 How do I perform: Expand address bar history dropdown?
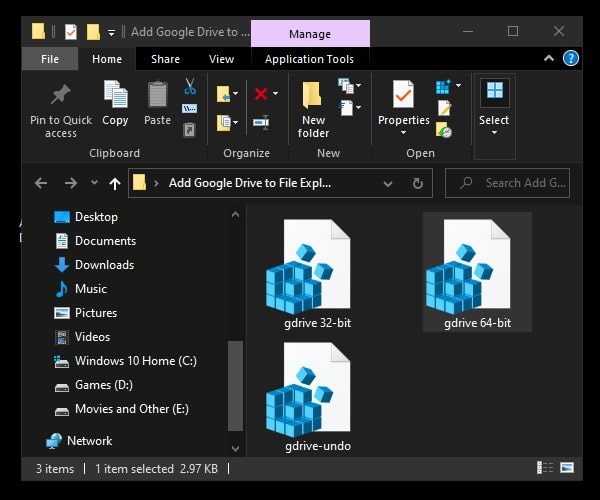388,184
